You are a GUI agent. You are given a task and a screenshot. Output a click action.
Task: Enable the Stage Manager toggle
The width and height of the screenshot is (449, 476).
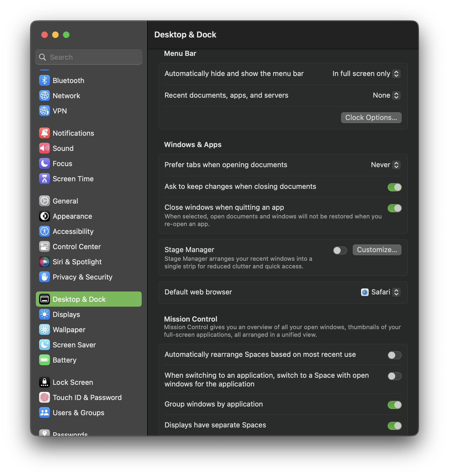coord(340,250)
